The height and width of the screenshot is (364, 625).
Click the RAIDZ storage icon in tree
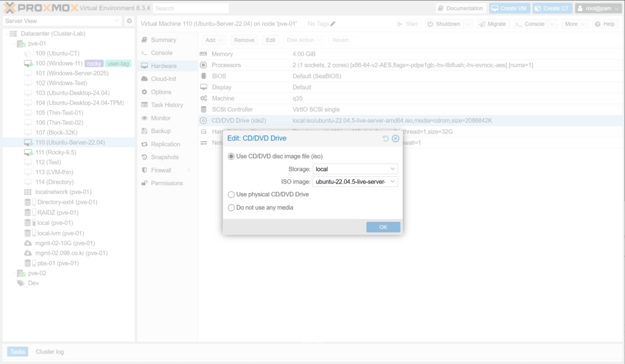coord(27,213)
